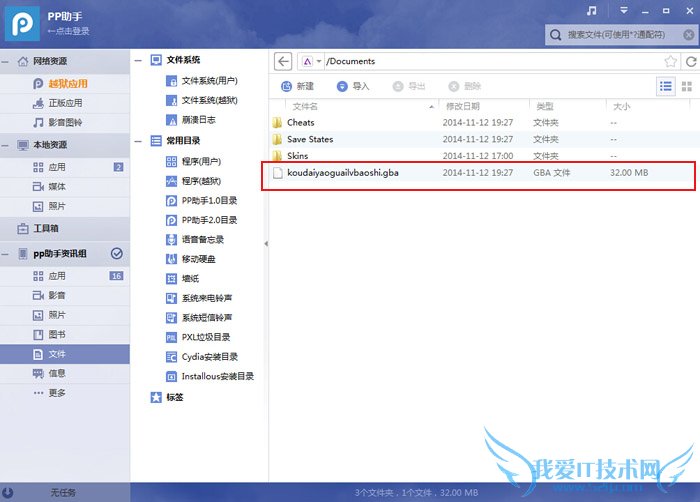Open 影音图铃 in the sidebar

(x=65, y=122)
